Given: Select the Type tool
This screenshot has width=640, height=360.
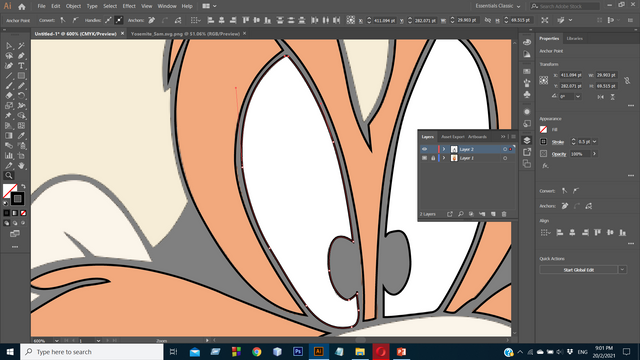Looking at the screenshot, I should coord(21,66).
